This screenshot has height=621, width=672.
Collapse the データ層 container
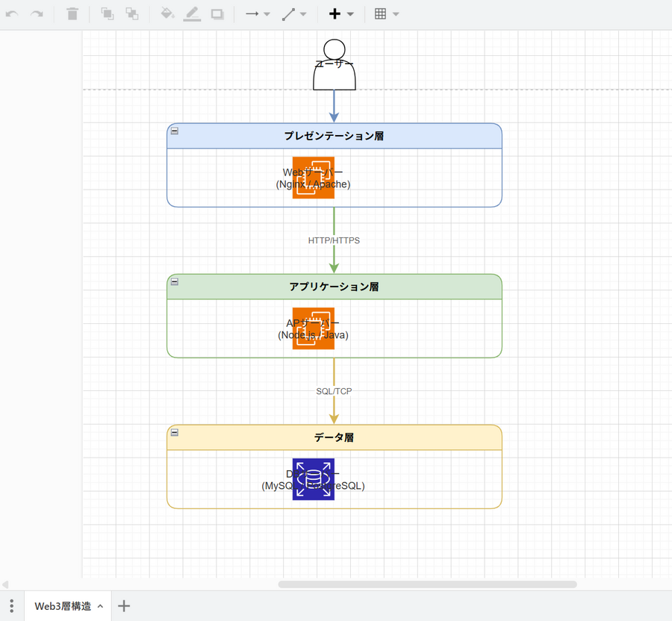(175, 432)
